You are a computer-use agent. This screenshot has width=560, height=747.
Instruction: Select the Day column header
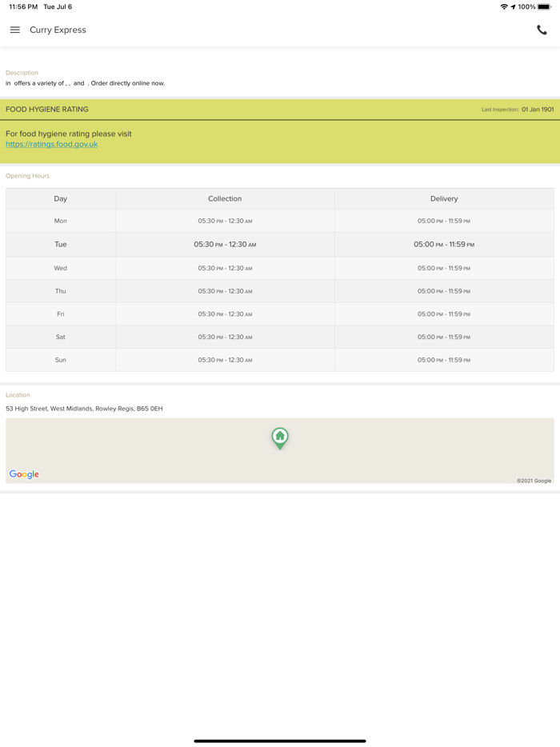pos(61,198)
